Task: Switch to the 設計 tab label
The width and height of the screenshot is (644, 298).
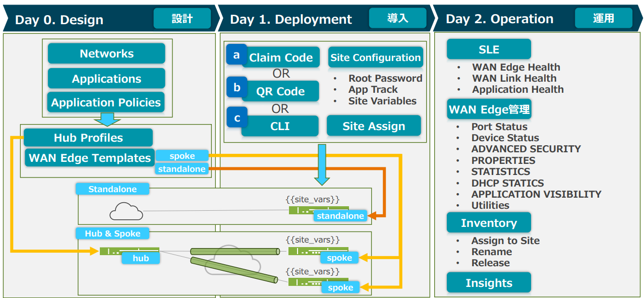Action: tap(182, 19)
